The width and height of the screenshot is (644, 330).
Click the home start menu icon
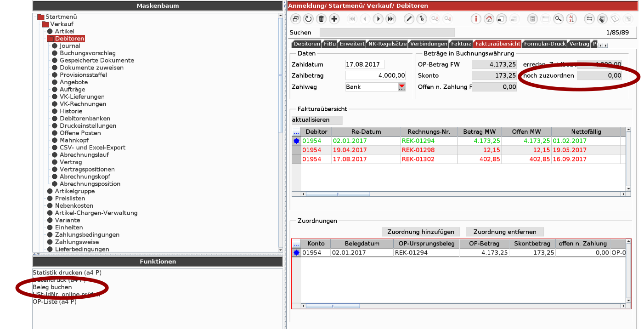489,19
